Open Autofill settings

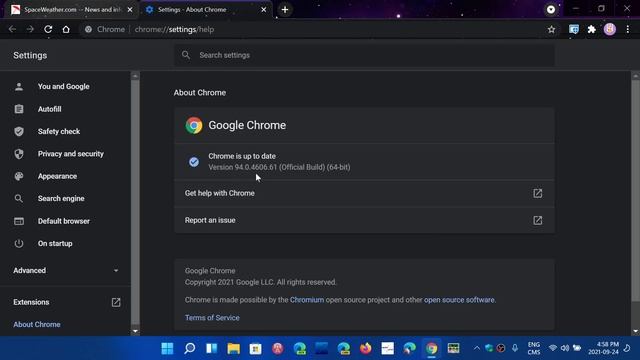tap(49, 109)
